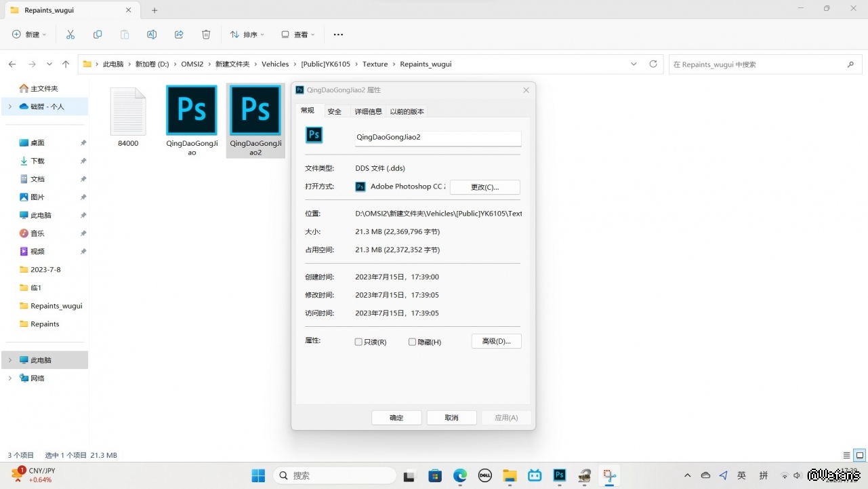Image resolution: width=868 pixels, height=489 pixels.
Task: Expand the 此电脑 tree node in sidebar
Action: pyautogui.click(x=9, y=360)
